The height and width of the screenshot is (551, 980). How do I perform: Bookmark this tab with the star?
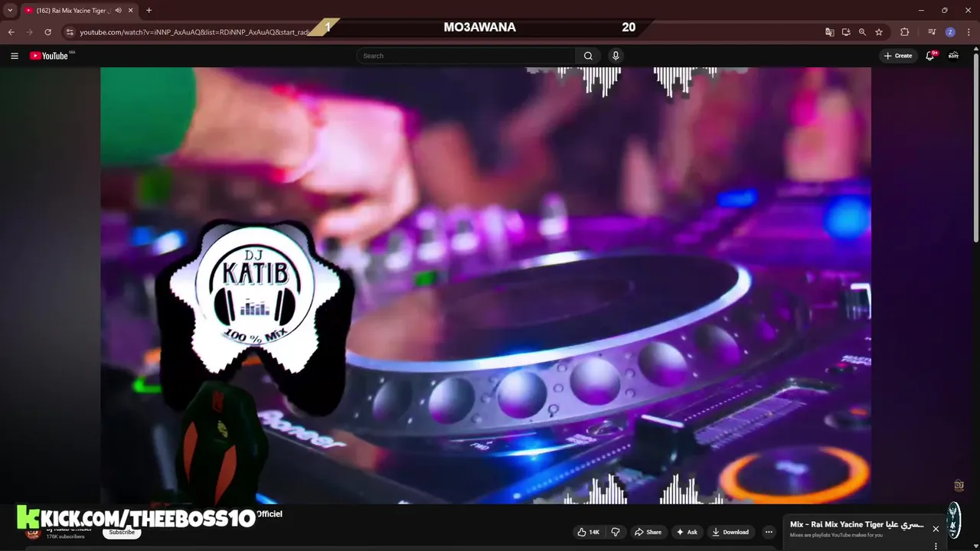click(879, 32)
